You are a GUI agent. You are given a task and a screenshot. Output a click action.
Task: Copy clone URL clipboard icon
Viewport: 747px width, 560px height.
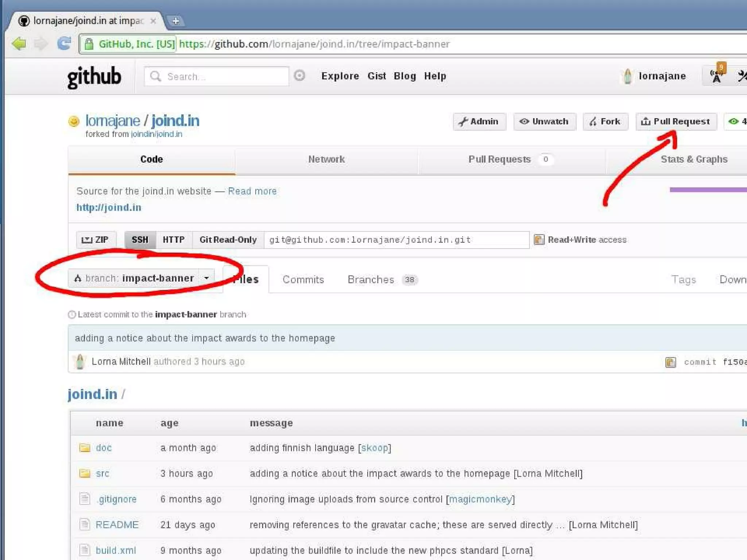(539, 240)
